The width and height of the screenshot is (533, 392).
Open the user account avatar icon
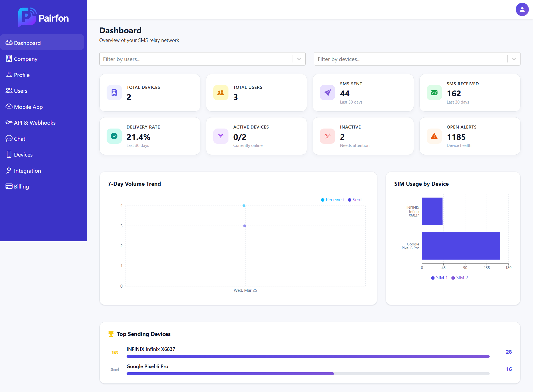522,10
